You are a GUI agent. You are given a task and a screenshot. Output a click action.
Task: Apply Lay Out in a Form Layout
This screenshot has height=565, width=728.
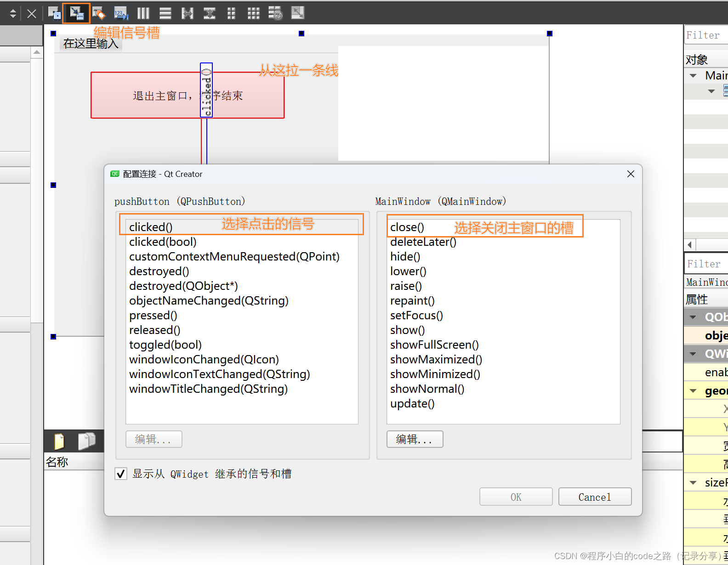(x=232, y=13)
